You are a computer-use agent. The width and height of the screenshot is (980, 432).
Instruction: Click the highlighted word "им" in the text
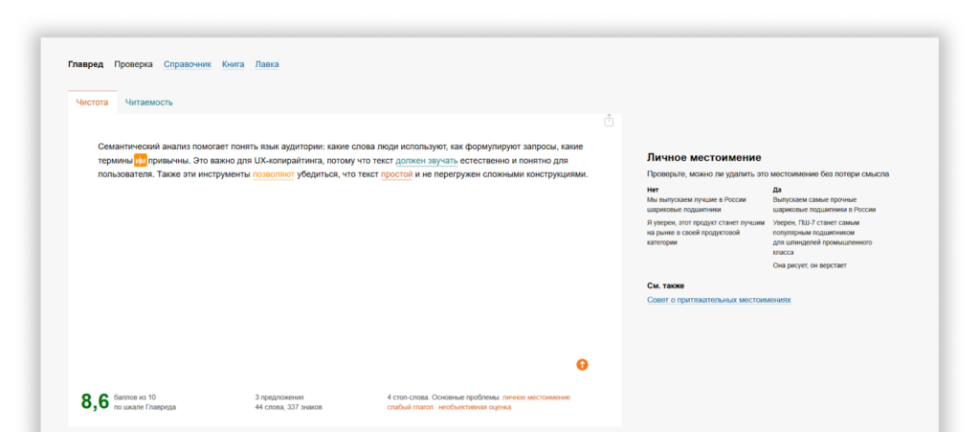click(140, 161)
